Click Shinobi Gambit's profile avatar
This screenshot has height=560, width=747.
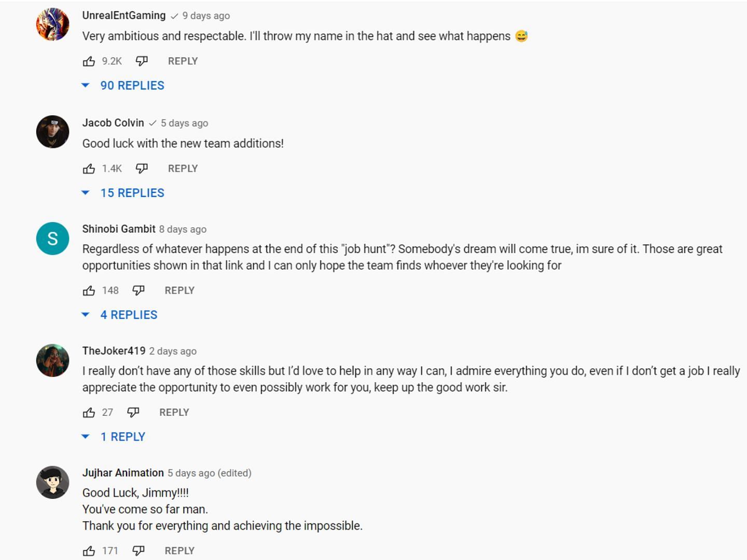52,239
